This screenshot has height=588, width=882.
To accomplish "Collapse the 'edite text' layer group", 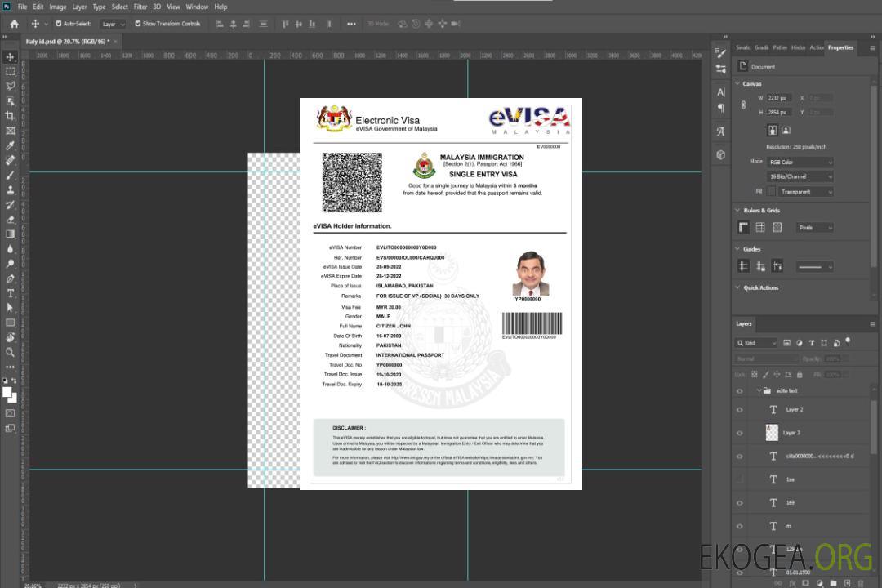I will click(x=759, y=391).
